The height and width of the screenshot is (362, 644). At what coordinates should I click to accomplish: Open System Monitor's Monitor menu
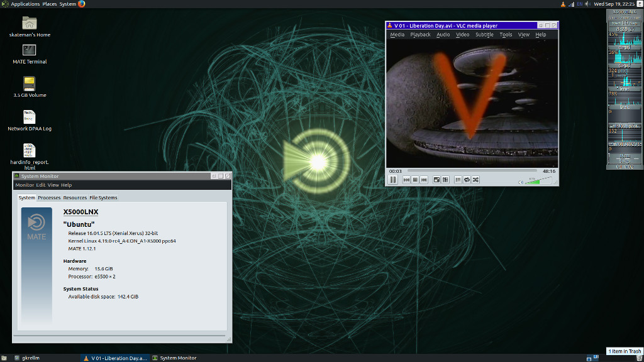pyautogui.click(x=25, y=185)
